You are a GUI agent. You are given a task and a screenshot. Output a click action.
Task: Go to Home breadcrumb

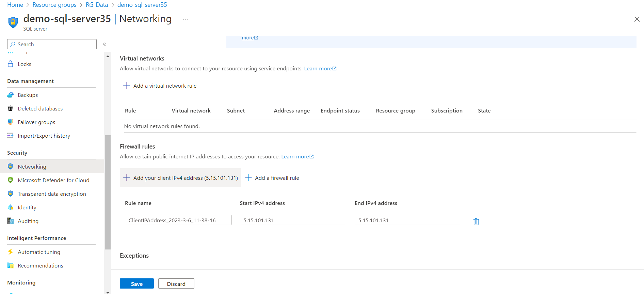[x=15, y=5]
